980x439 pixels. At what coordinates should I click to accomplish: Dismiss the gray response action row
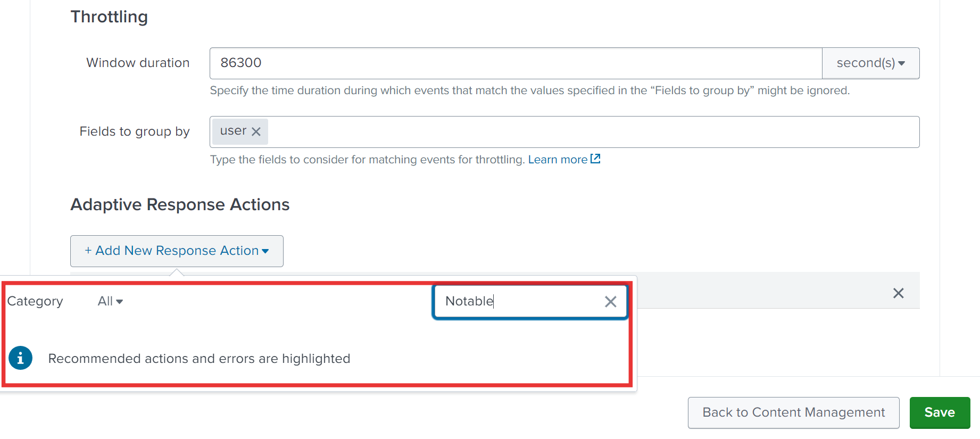[x=898, y=293]
